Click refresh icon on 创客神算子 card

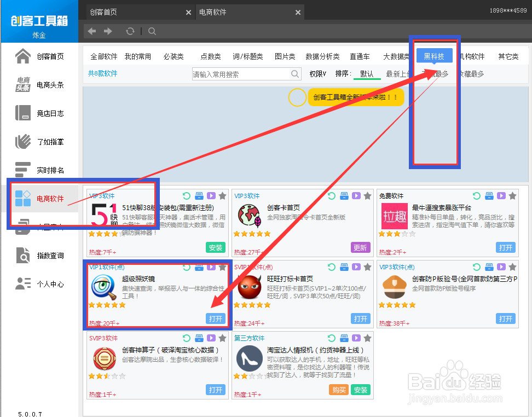coord(186,338)
